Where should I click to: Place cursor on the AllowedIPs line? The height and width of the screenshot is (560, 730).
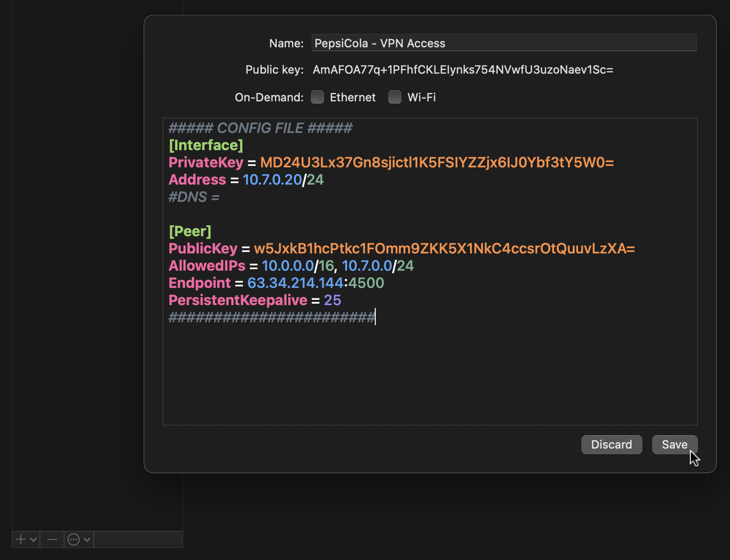point(290,266)
